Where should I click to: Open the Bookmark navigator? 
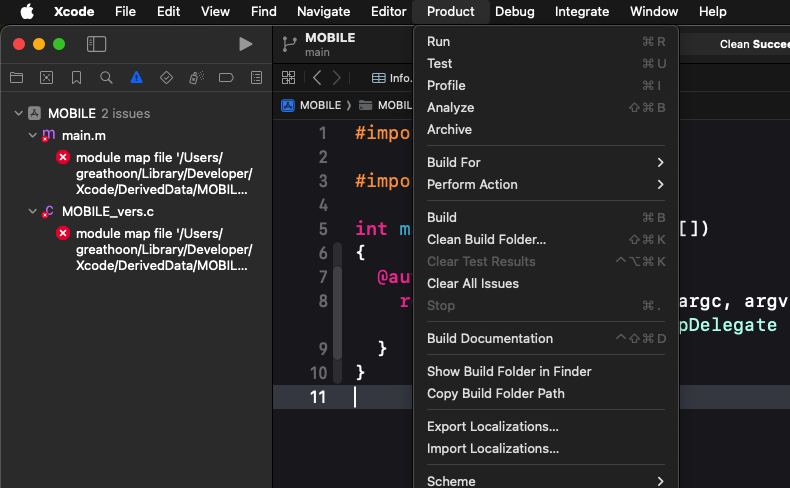(76, 78)
